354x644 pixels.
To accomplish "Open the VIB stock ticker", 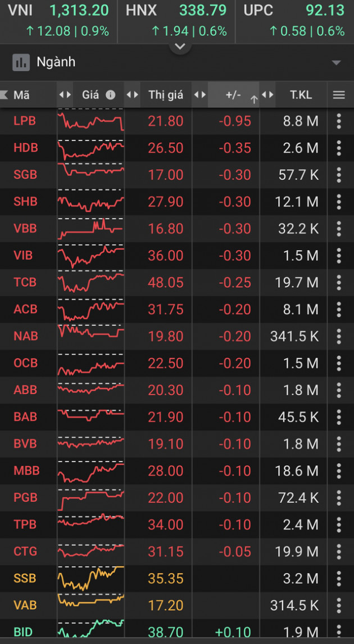I will tap(24, 255).
